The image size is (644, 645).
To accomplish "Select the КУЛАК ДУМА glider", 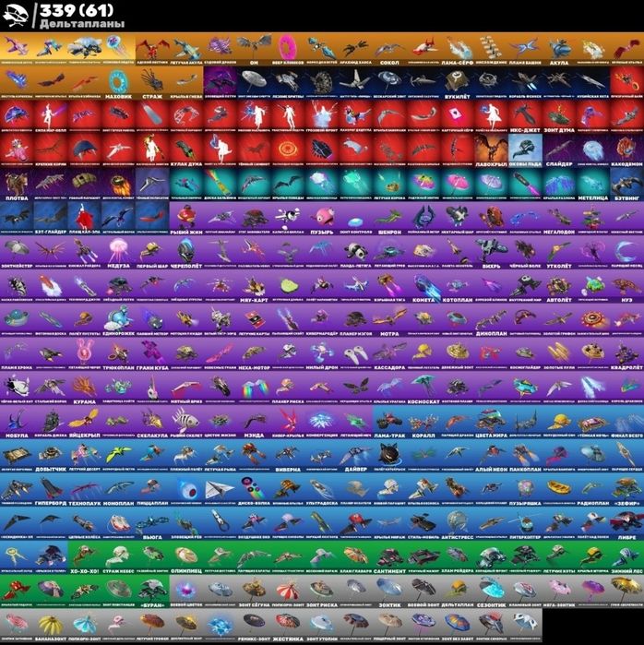I will tap(186, 150).
